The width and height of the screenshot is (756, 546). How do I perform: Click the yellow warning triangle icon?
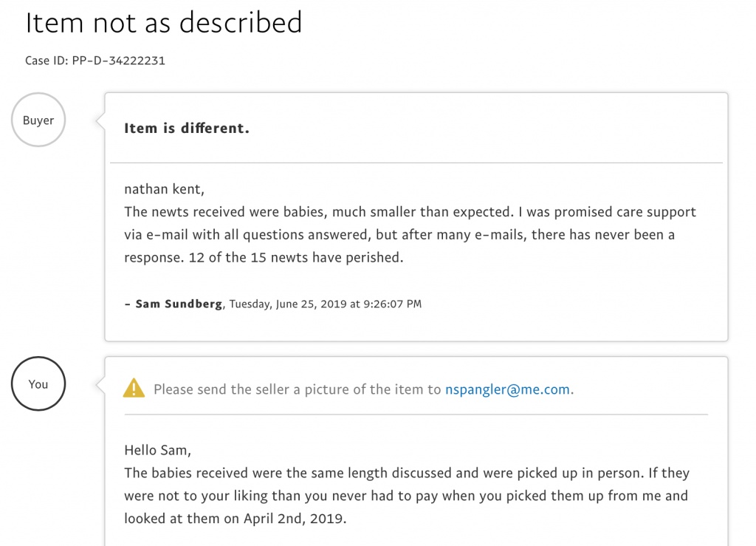(134, 388)
